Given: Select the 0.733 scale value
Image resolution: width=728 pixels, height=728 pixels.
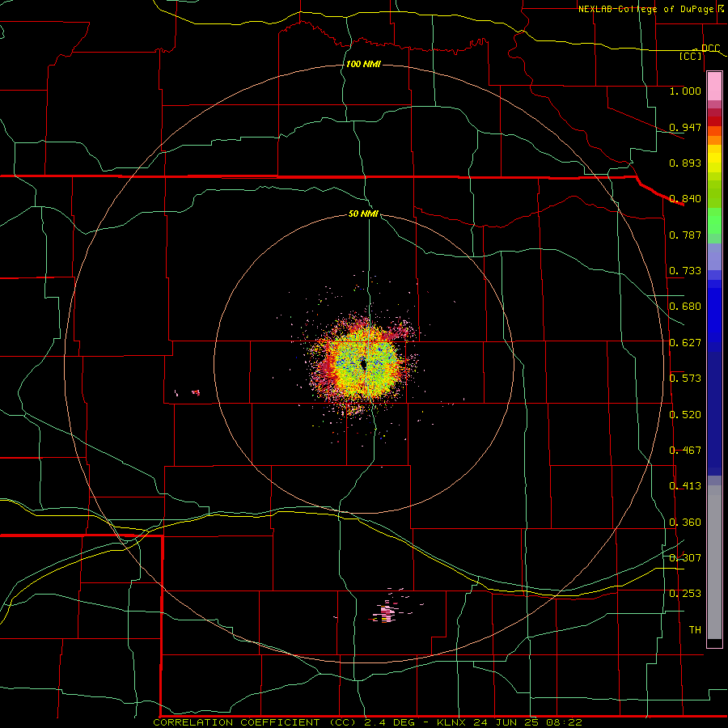Looking at the screenshot, I should coord(685,271).
